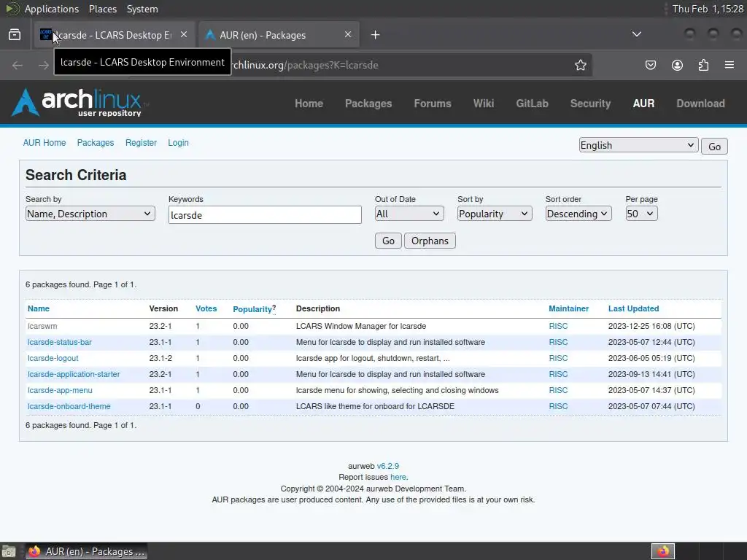Viewport: 747px width, 560px height.
Task: Open the Firefox View icon
Action: 15,35
